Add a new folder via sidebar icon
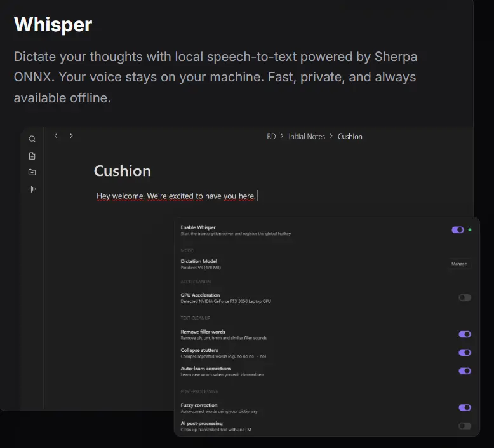The height and width of the screenshot is (448, 494). pyautogui.click(x=32, y=172)
